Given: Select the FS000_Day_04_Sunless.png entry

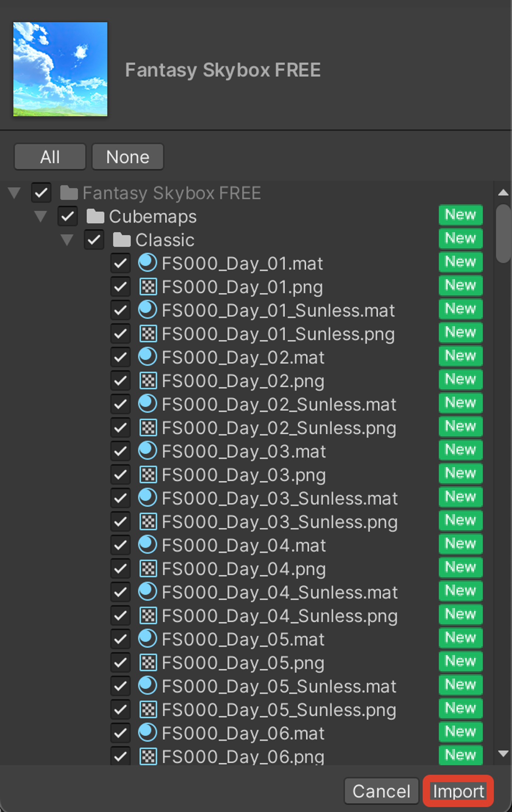Looking at the screenshot, I should [x=279, y=616].
